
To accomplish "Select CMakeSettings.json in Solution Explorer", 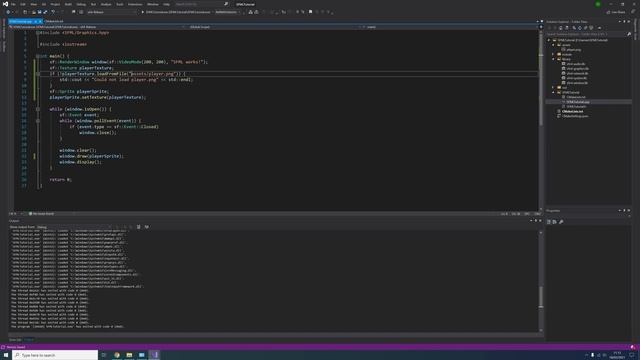I will [x=575, y=116].
